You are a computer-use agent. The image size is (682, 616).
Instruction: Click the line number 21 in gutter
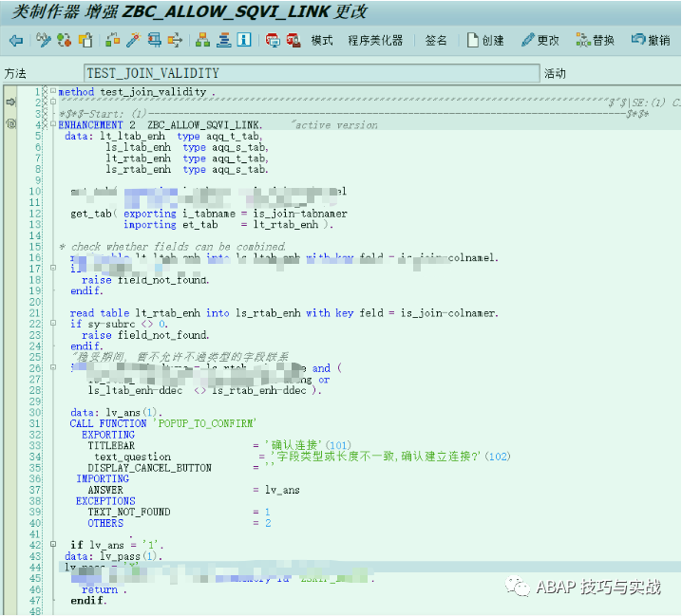pyautogui.click(x=35, y=313)
